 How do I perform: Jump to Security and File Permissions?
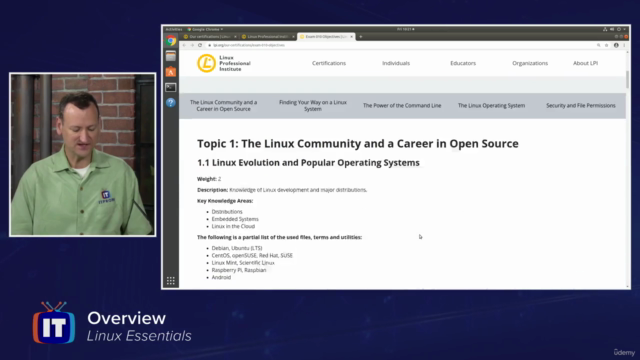click(x=580, y=106)
